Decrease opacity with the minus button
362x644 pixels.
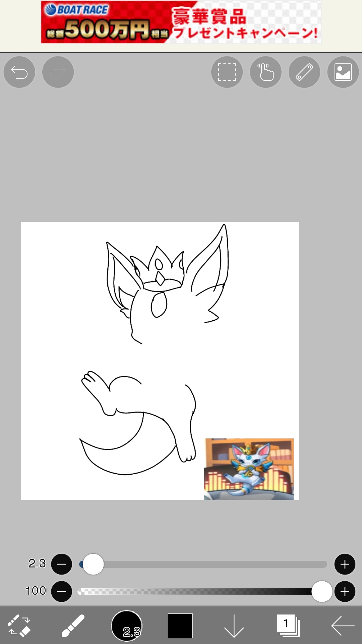pyautogui.click(x=61, y=591)
